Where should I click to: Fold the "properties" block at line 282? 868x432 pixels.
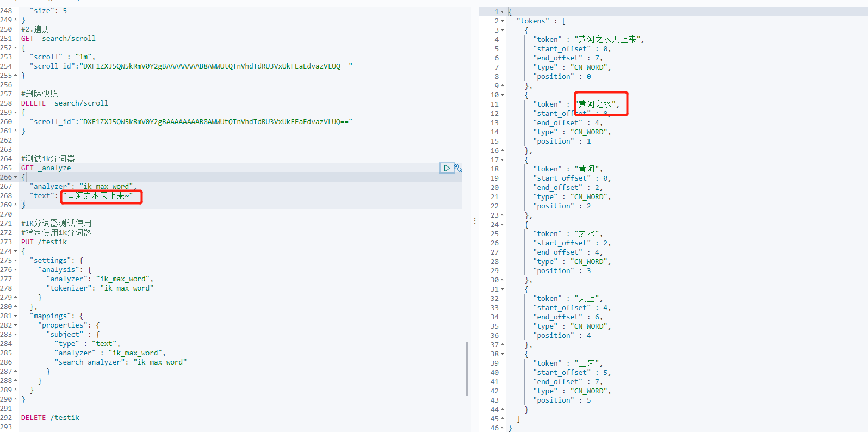point(15,325)
